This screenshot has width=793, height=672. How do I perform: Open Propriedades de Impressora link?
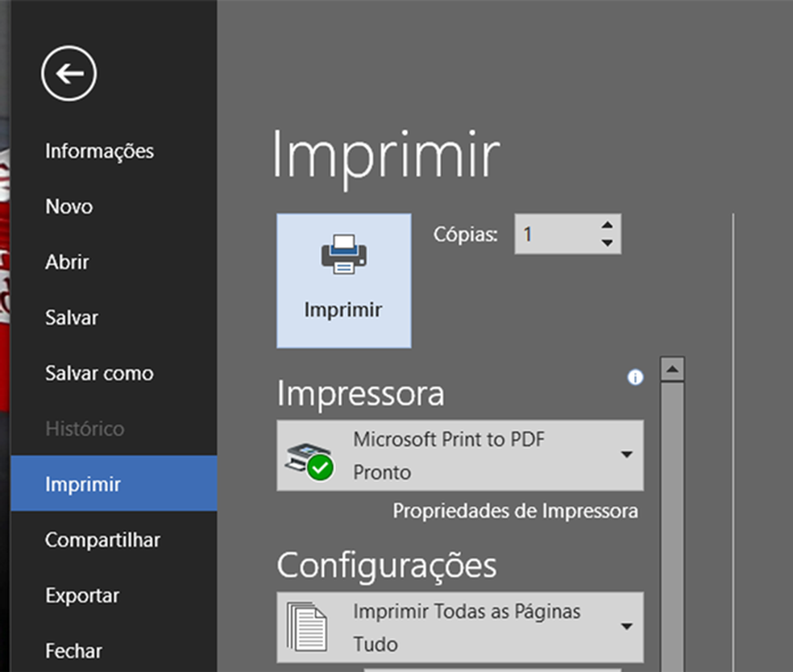(515, 511)
